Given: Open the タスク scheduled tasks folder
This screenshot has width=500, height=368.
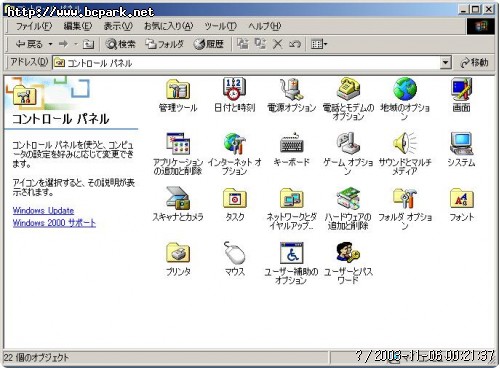Looking at the screenshot, I should [234, 198].
